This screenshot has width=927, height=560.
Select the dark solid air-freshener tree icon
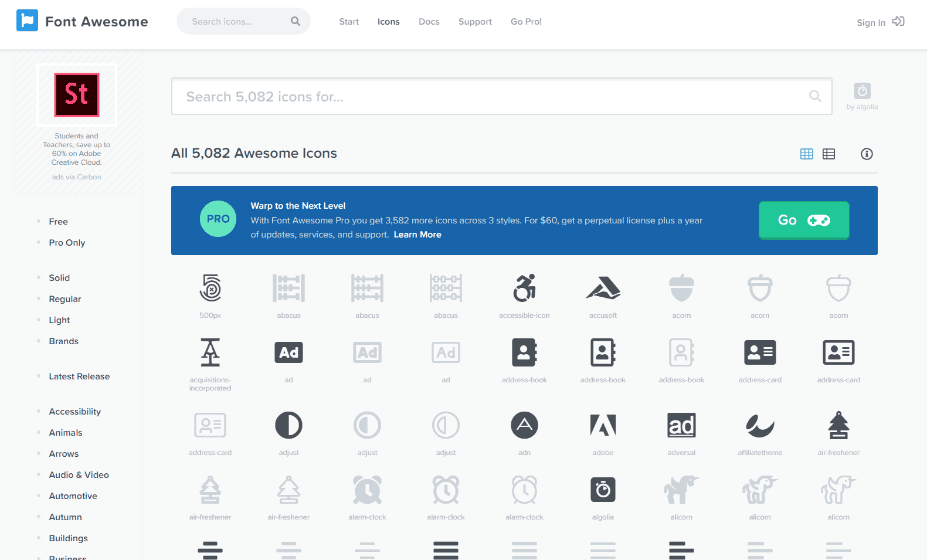838,425
